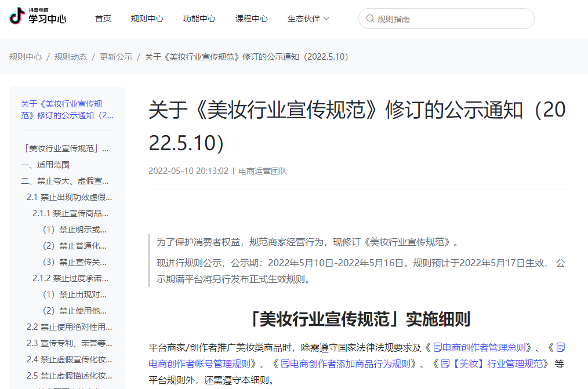Click document icon before 【美妆】行业管理规范

[445, 364]
